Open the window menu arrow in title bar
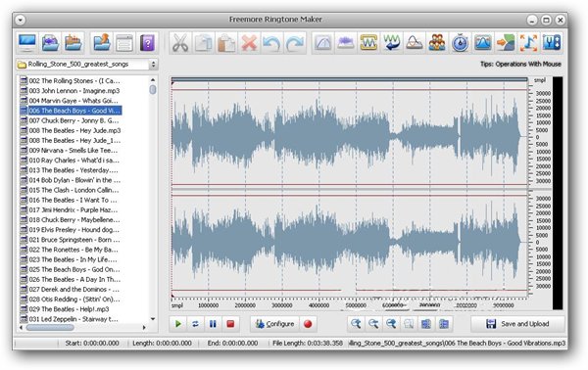 21,20
